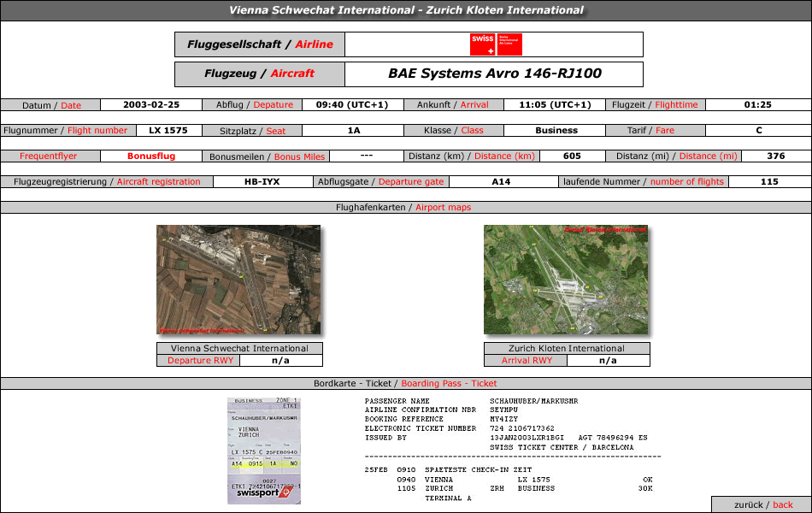
Task: Go back using the zurück / back button
Action: coord(762,504)
